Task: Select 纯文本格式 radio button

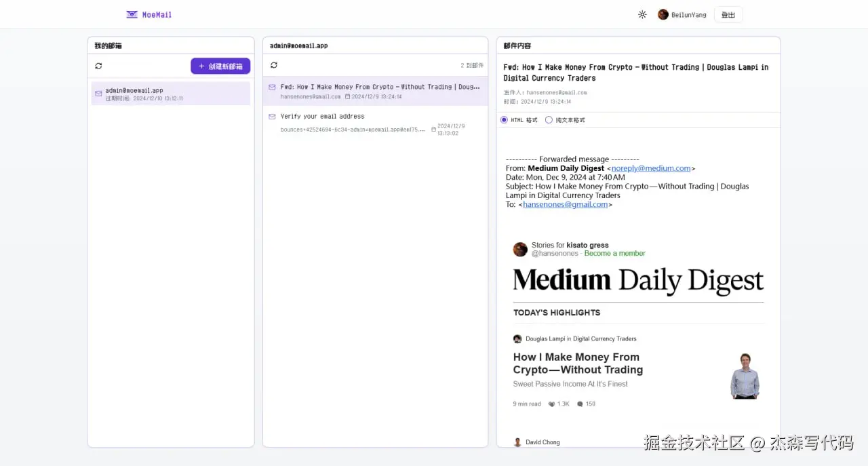Action: 549,119
